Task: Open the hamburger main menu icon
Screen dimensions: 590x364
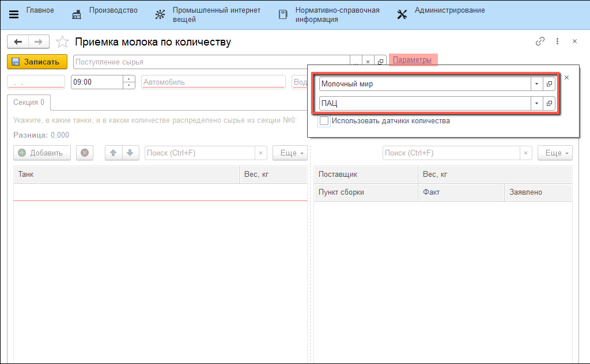Action: 14,14
